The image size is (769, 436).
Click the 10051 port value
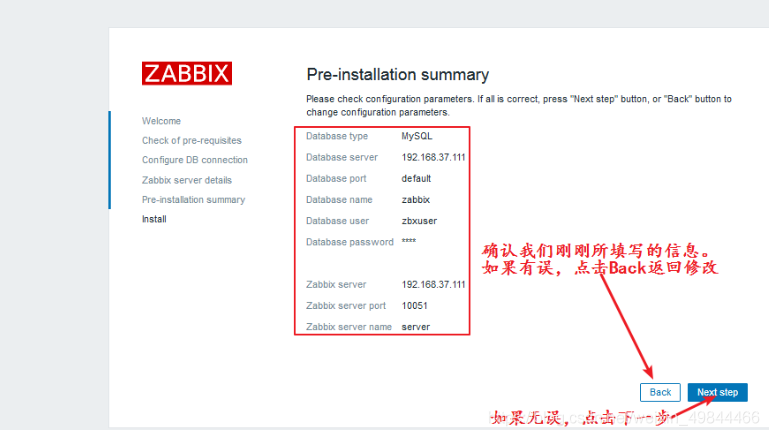[414, 306]
